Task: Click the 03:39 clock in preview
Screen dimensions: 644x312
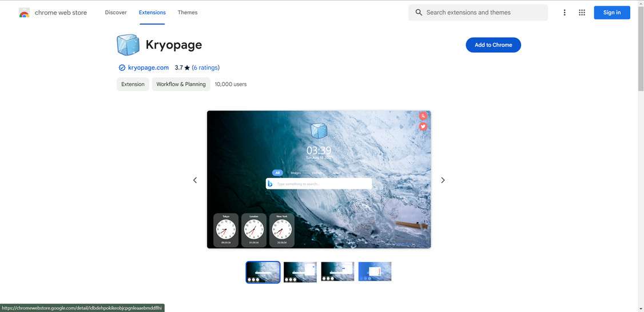Action: point(319,150)
